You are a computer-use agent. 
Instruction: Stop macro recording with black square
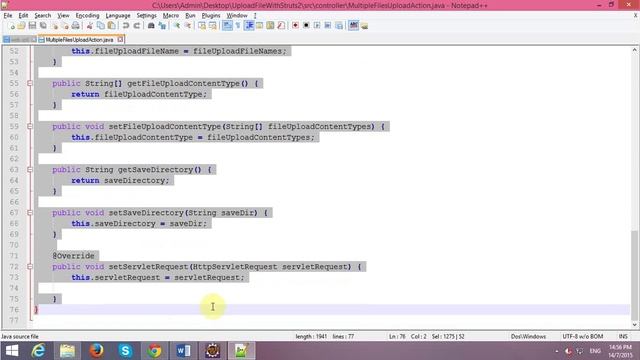coord(306,26)
